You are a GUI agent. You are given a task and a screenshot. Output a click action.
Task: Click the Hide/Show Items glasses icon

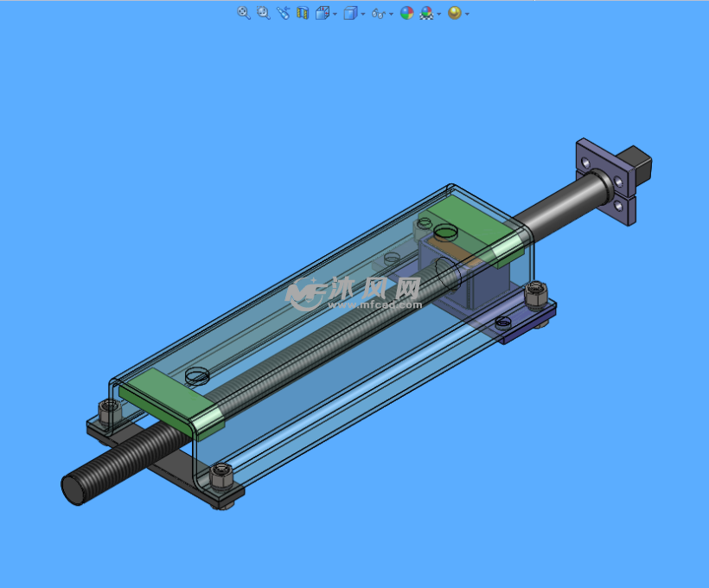coord(379,14)
